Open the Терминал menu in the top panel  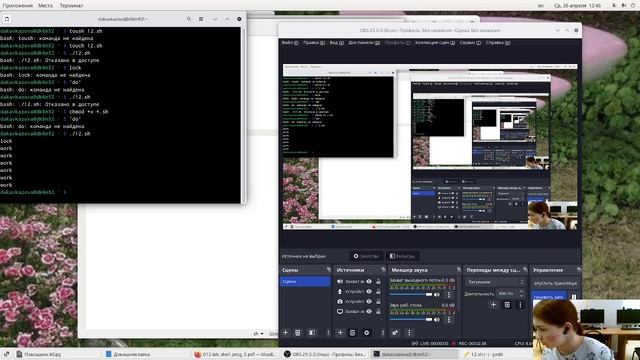click(71, 5)
